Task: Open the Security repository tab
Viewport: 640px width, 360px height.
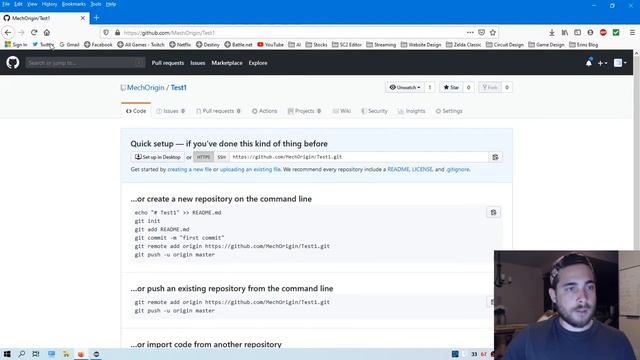Action: (x=374, y=111)
